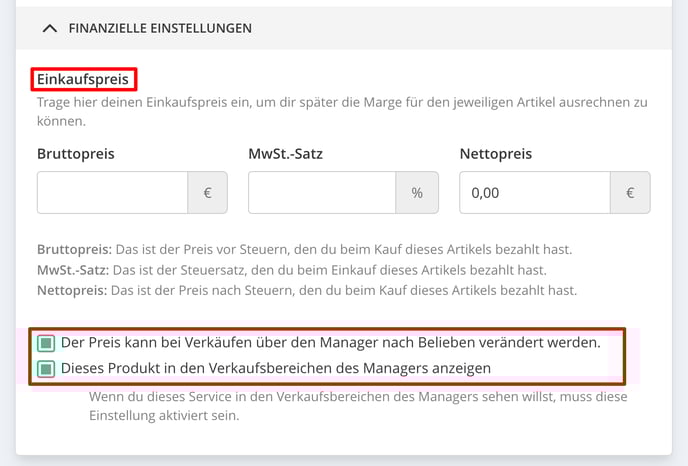
Task: Click the Nettopreis field showing 0,00
Action: (x=535, y=193)
